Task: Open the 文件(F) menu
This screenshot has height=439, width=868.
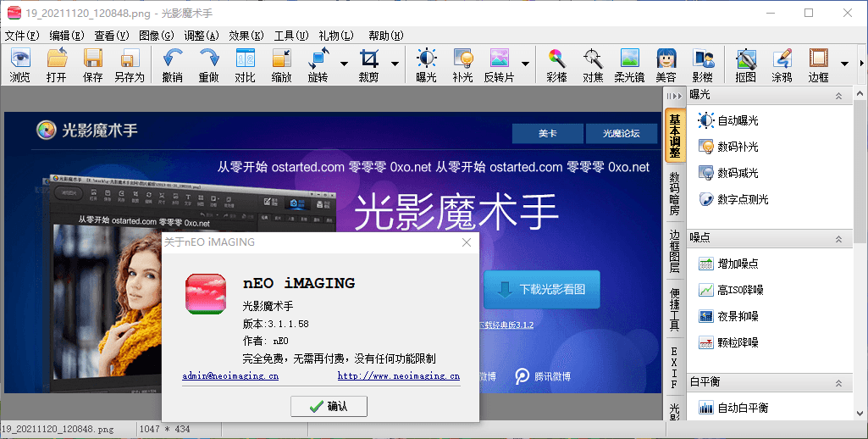Action: [x=22, y=36]
